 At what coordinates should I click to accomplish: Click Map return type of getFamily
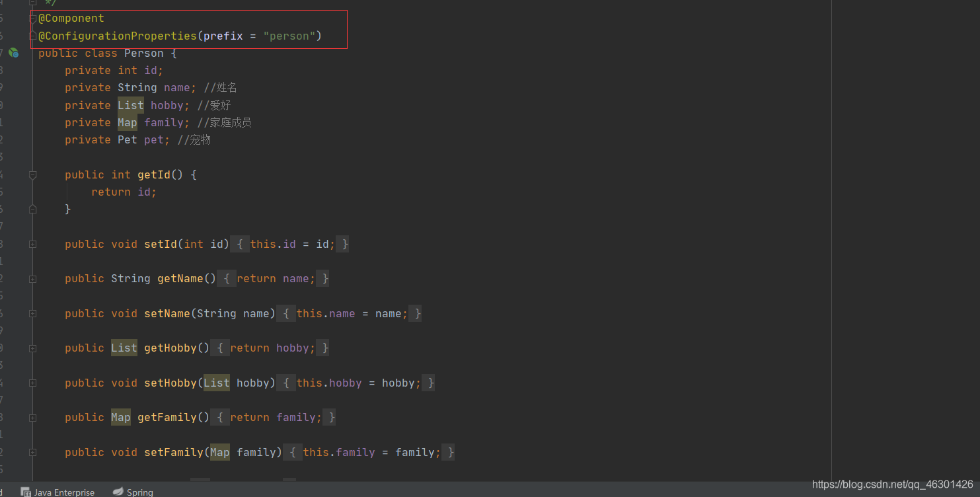click(x=121, y=417)
